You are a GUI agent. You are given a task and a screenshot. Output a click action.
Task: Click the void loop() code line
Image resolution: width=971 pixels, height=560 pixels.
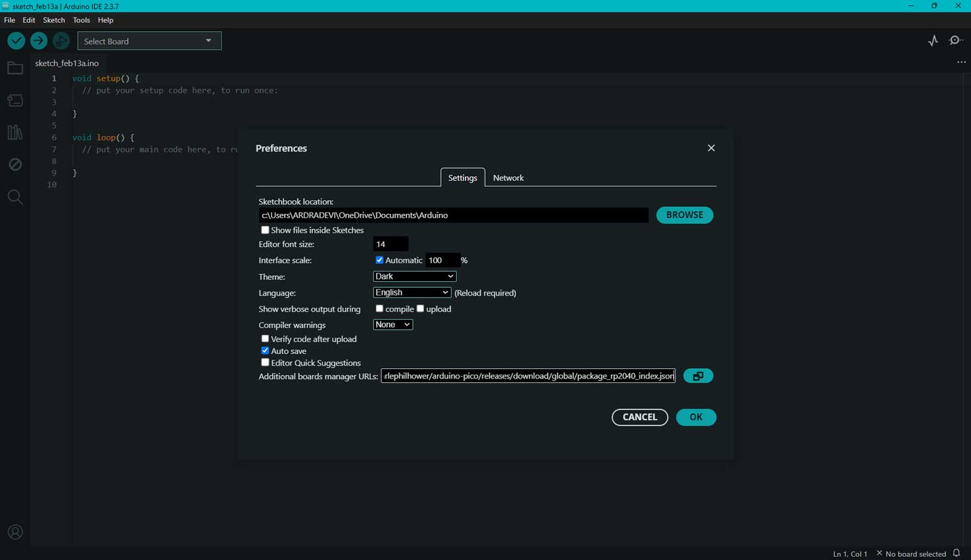coord(103,137)
